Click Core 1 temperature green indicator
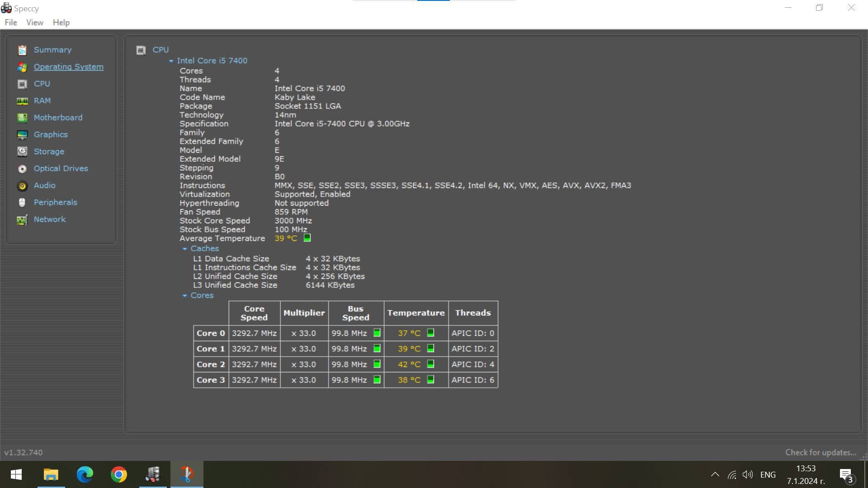This screenshot has height=488, width=868. point(430,348)
